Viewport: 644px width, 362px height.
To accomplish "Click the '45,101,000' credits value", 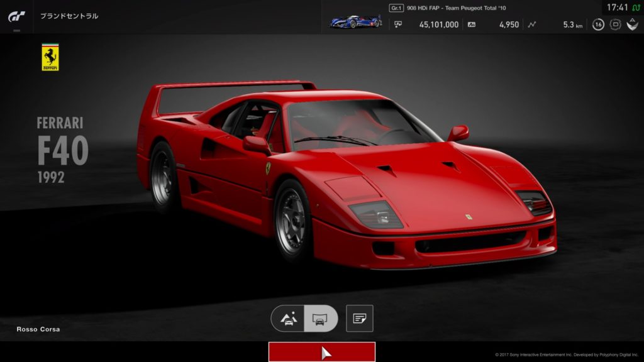I will 438,25.
